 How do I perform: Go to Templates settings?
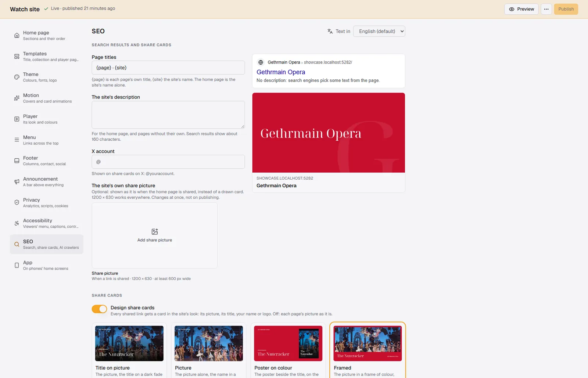47,56
